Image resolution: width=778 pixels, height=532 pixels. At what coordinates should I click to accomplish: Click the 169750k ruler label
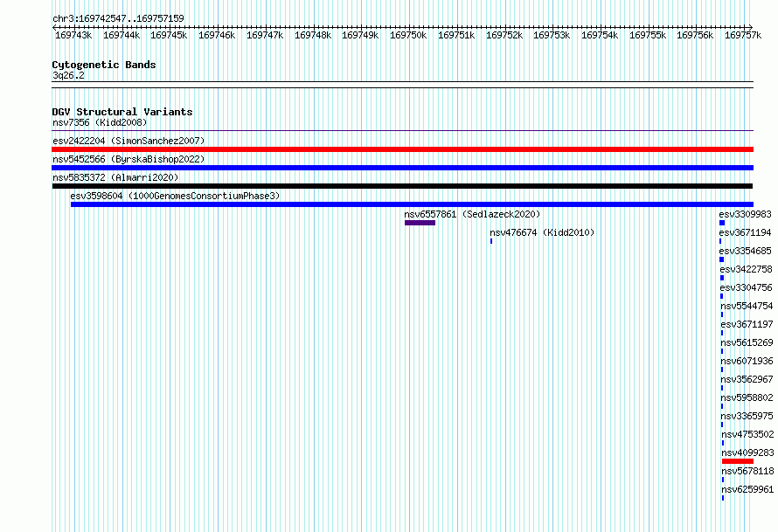click(x=408, y=35)
